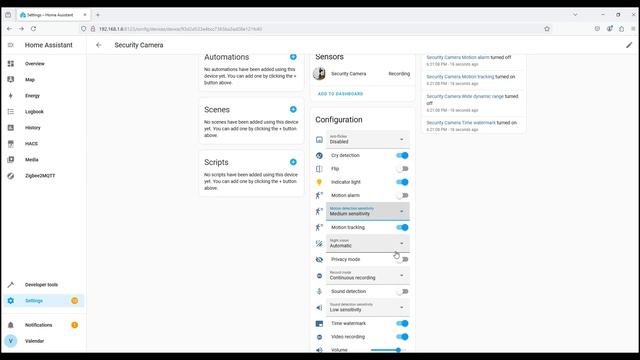Viewport: 640px width, 360px height.
Task: Click the Security Camera sensor name
Action: [349, 74]
